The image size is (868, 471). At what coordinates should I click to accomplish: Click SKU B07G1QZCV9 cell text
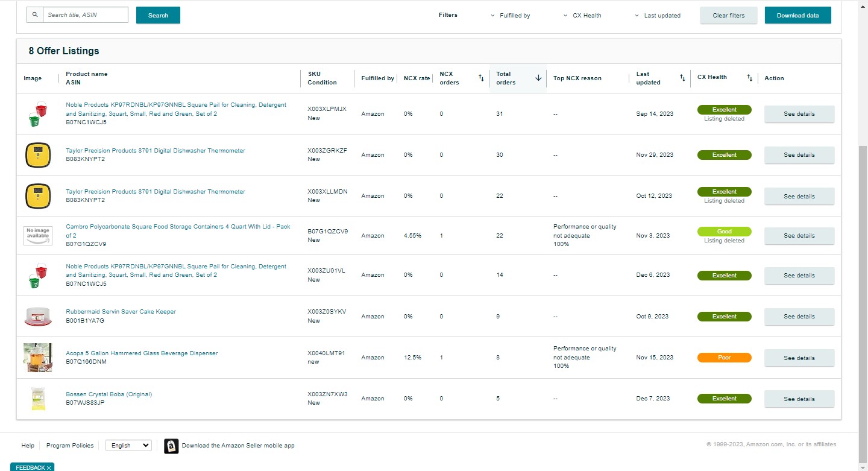pyautogui.click(x=327, y=232)
